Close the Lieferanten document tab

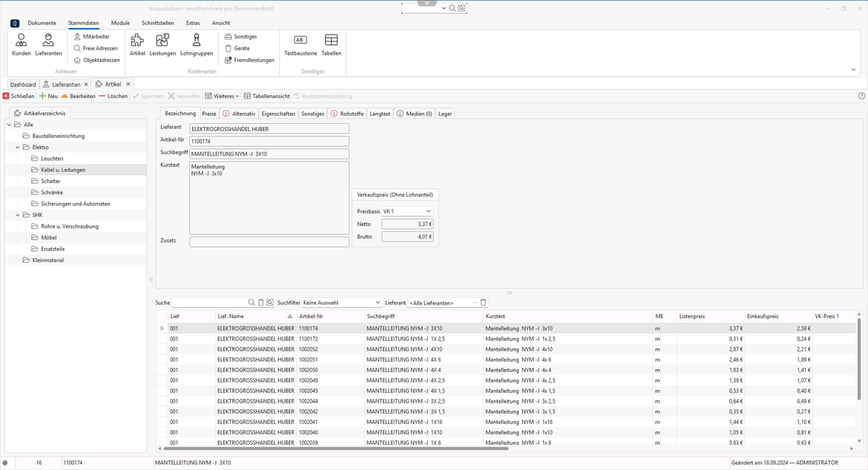tap(87, 84)
